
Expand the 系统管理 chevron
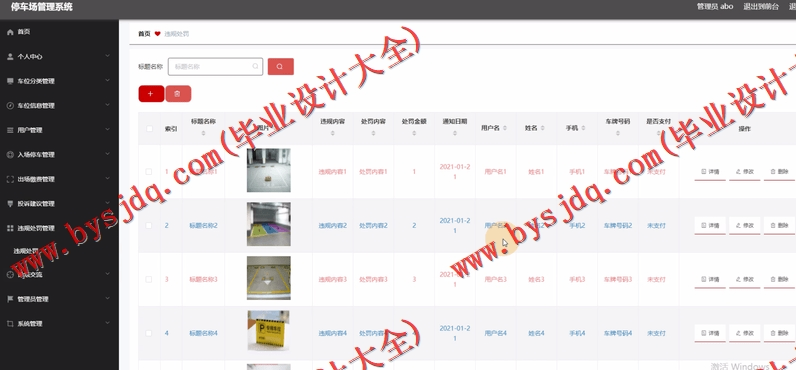coord(107,323)
